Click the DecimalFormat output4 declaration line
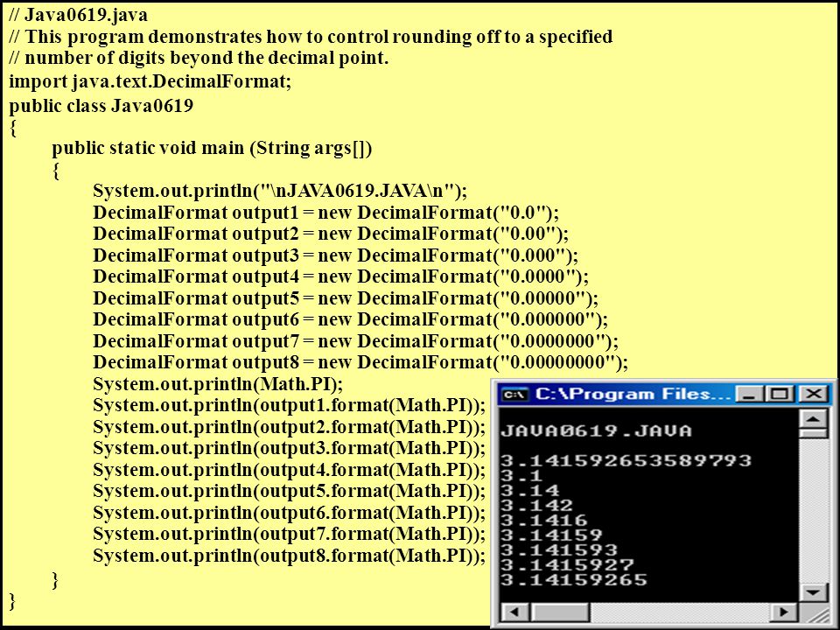840x630 pixels. (x=340, y=277)
